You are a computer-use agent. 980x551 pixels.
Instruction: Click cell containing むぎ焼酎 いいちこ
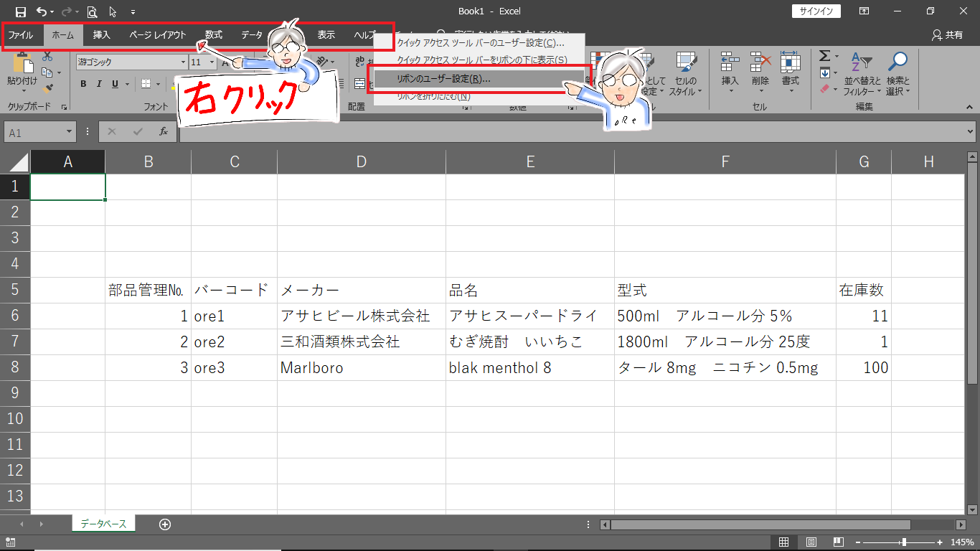pyautogui.click(x=530, y=342)
